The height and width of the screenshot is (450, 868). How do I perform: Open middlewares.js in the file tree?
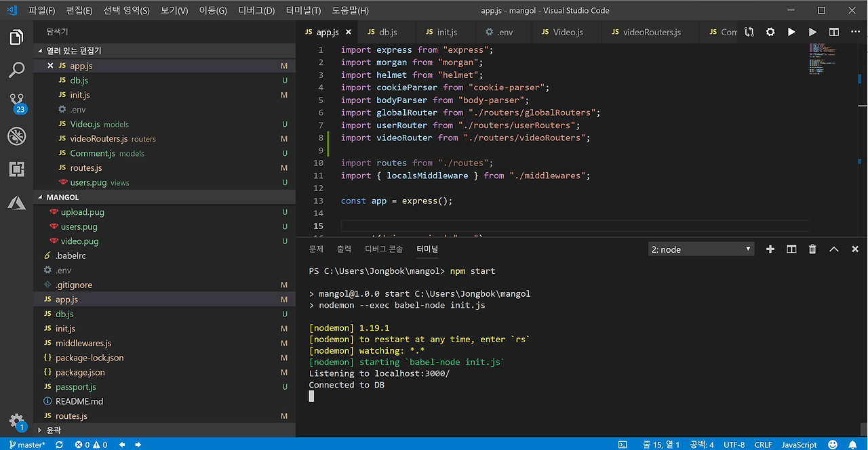[83, 343]
